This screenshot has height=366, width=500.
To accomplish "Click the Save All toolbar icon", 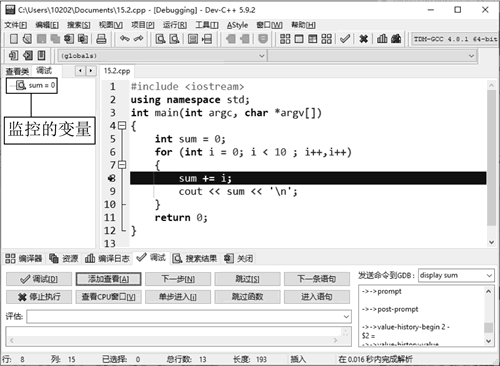I will 55,39.
